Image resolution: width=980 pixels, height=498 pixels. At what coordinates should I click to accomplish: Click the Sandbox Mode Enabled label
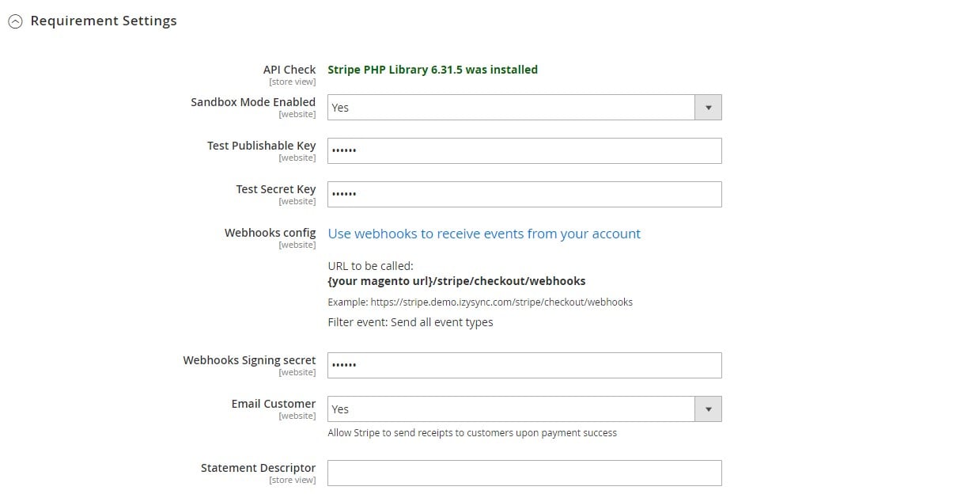point(253,102)
